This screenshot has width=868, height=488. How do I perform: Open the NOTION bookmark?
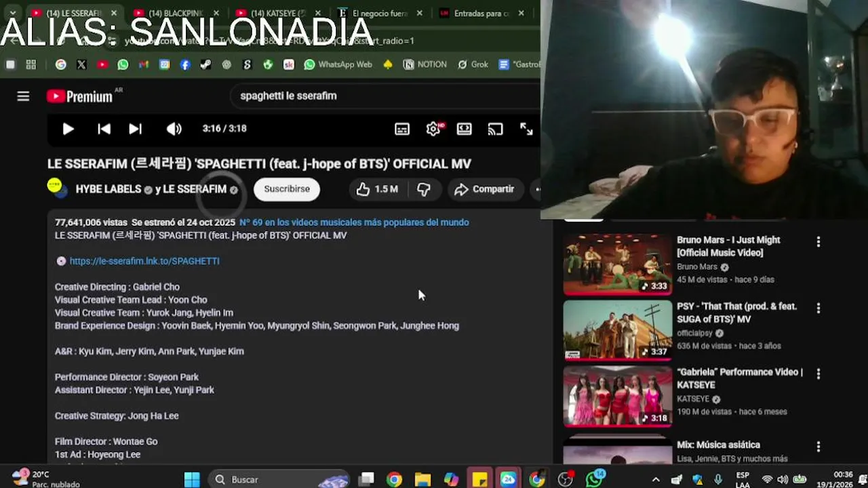pos(425,64)
